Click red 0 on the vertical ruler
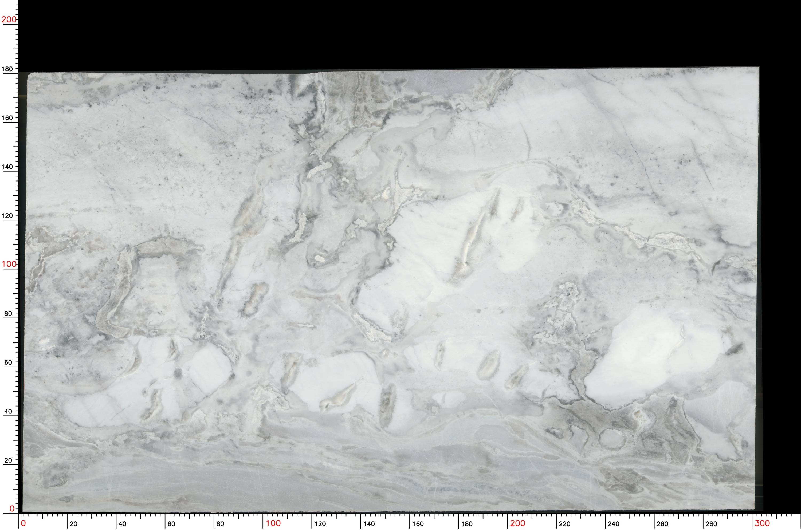 12,509
